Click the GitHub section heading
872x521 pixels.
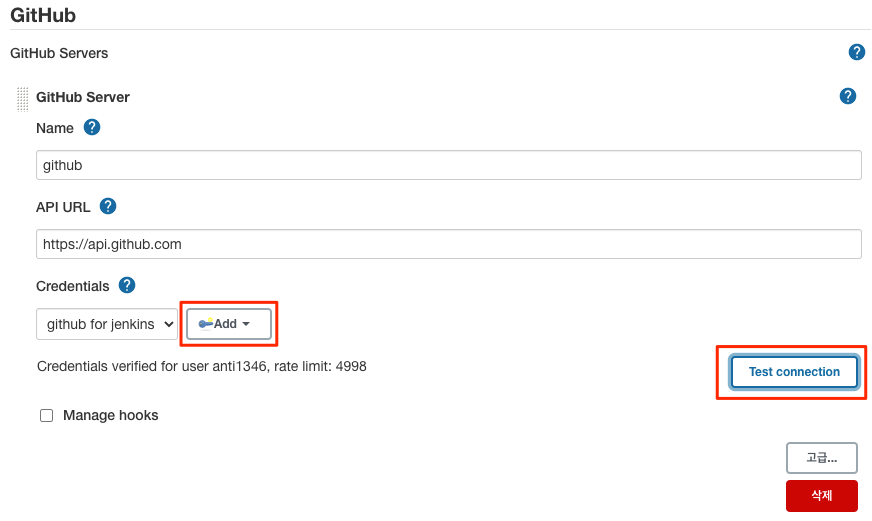tap(43, 15)
